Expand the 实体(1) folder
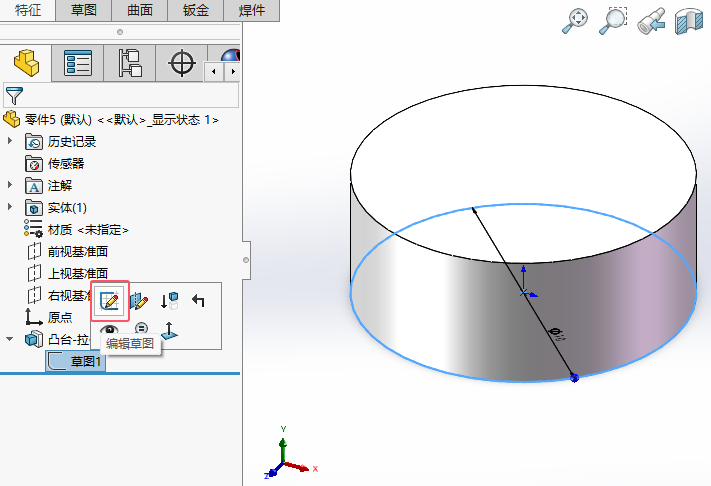 [x=10, y=206]
